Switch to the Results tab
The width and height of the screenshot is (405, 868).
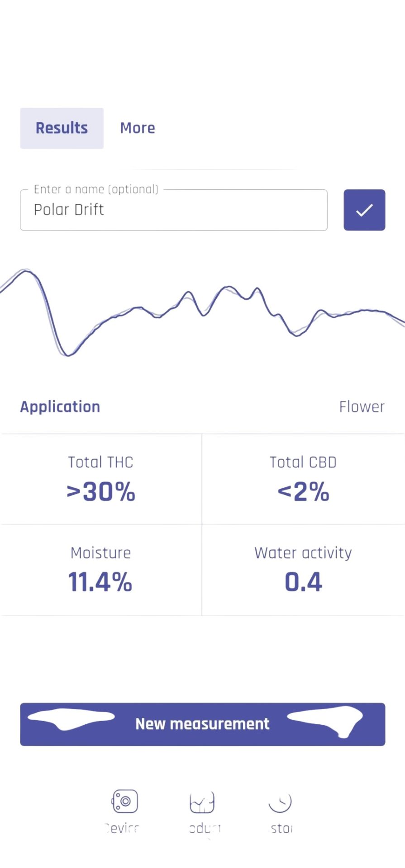click(62, 128)
